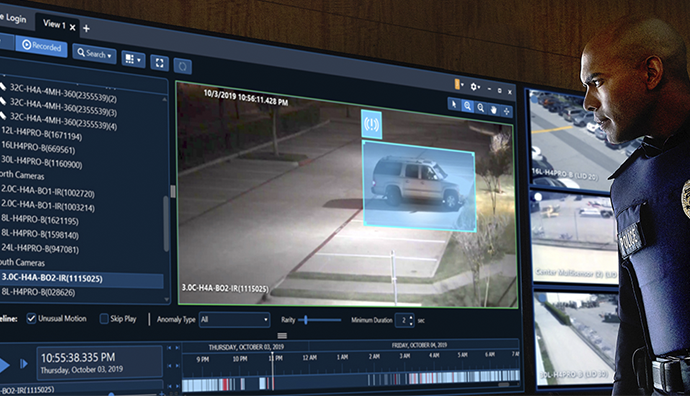Open the Search dropdown menu
Viewport: 690px width, 396px height.
click(94, 54)
